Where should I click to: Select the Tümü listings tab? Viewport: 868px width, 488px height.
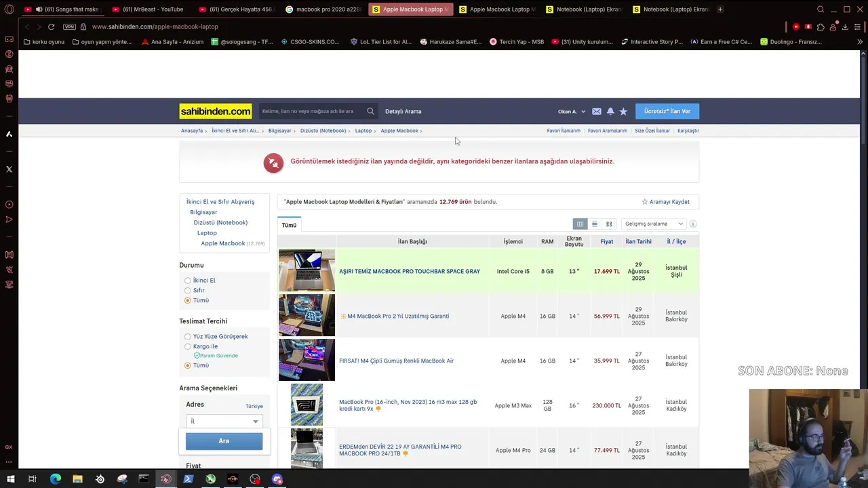pos(289,225)
